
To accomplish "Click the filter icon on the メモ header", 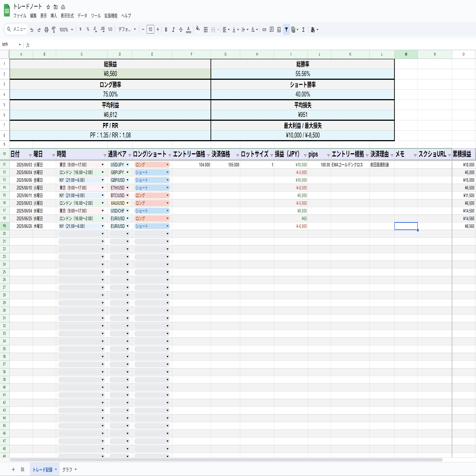I will [415, 155].
